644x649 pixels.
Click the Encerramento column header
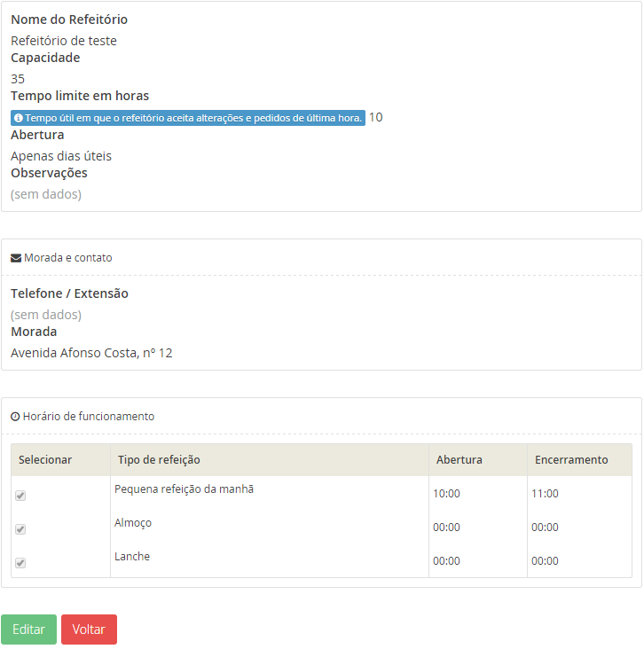(571, 459)
